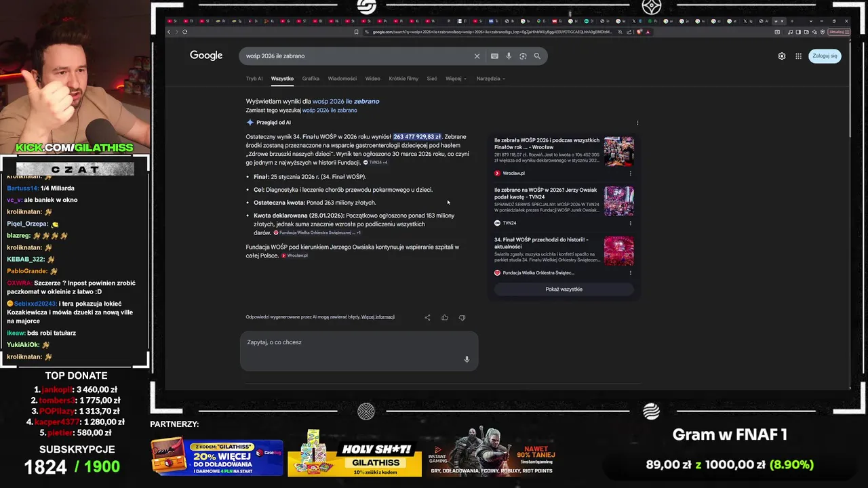Open 'Ile zebrano na WOŚP w 2026?' TVN24 article
The height and width of the screenshot is (488, 868).
546,193
